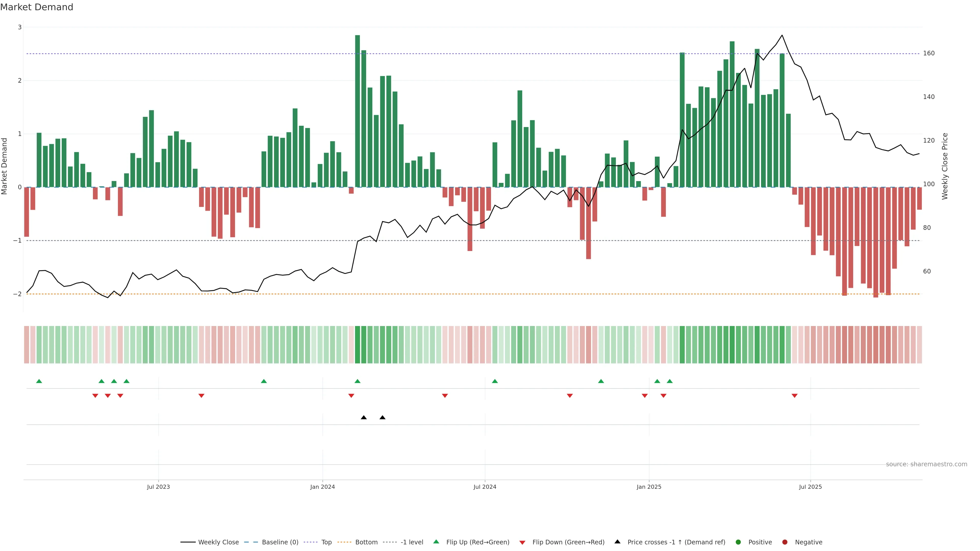Click red Negative circle legend icon

point(785,542)
